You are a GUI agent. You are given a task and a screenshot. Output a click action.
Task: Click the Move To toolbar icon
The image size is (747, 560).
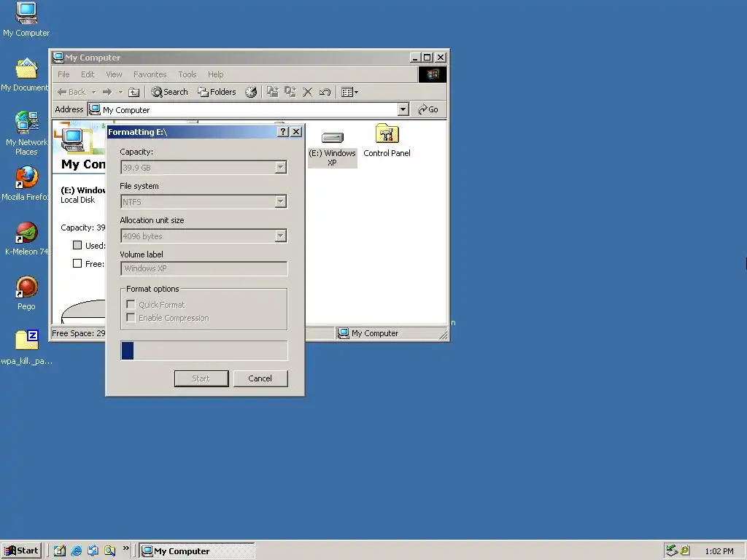(273, 92)
